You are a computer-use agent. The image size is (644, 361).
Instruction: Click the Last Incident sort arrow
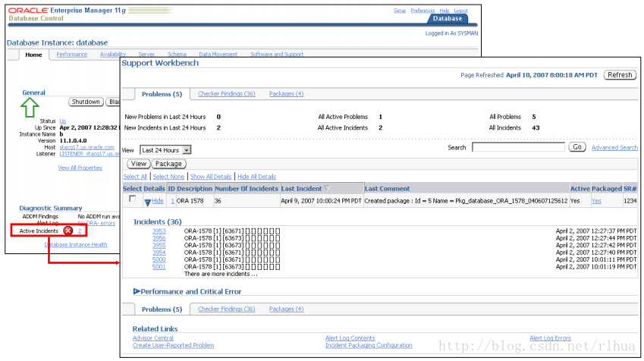[327, 188]
